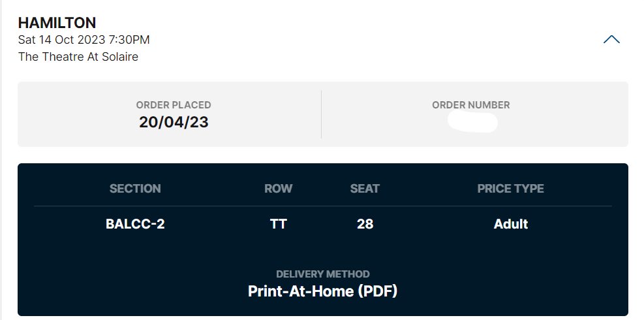Select the BALCC-2 section value
The image size is (644, 320).
click(135, 224)
